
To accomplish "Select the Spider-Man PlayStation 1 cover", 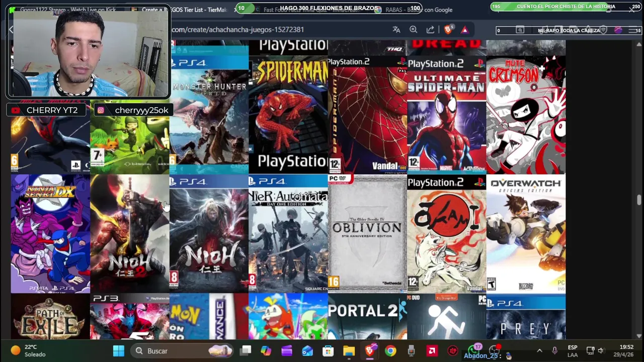I will (x=288, y=115).
